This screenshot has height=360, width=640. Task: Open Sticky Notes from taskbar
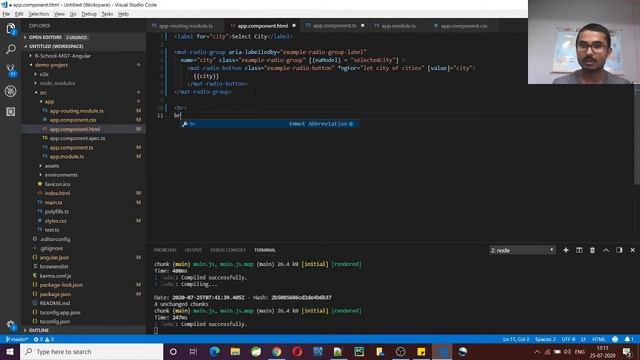pos(421,351)
